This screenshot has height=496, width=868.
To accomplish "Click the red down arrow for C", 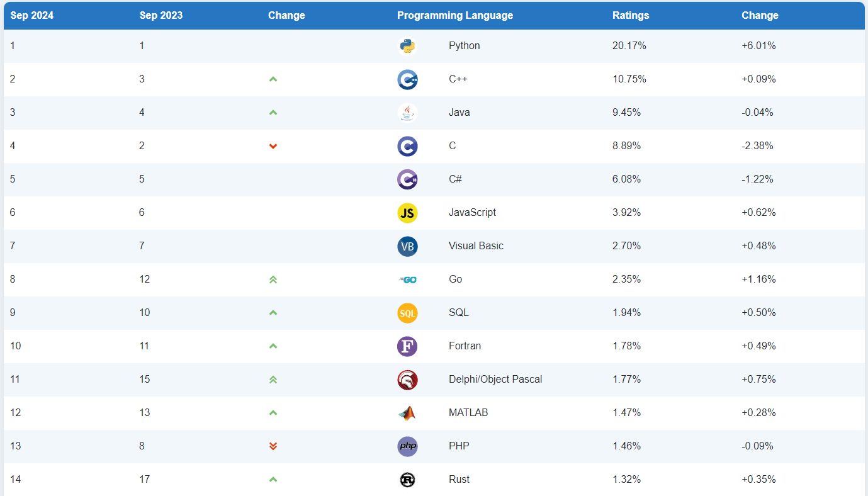I will point(273,146).
